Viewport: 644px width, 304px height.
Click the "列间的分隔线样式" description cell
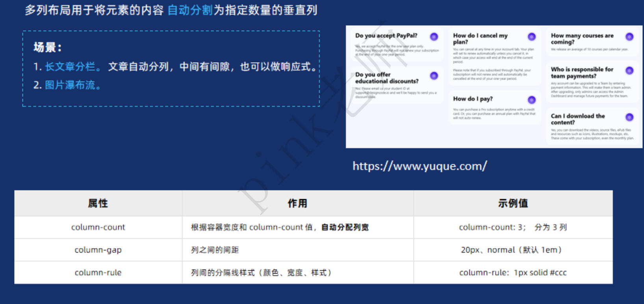(297, 272)
